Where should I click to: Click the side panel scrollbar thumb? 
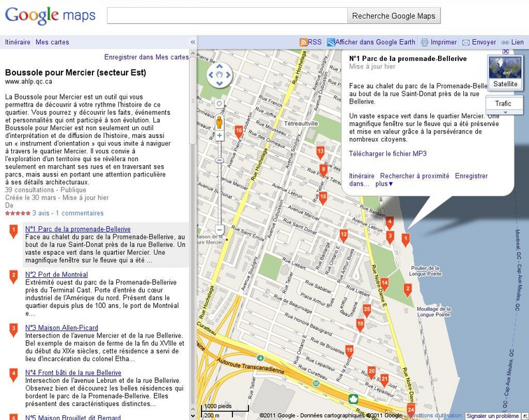click(x=192, y=100)
